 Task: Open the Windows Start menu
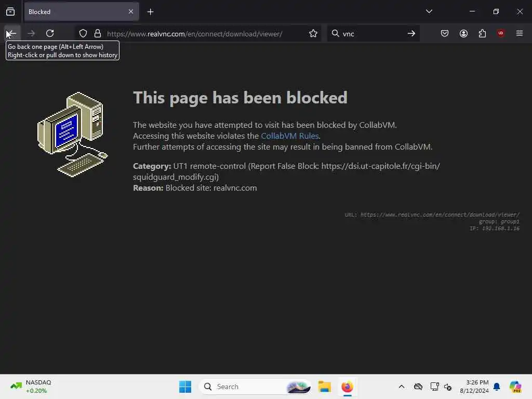(185, 387)
